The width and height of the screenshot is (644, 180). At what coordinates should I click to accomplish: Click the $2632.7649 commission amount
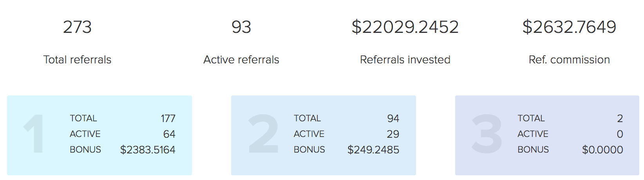click(569, 27)
